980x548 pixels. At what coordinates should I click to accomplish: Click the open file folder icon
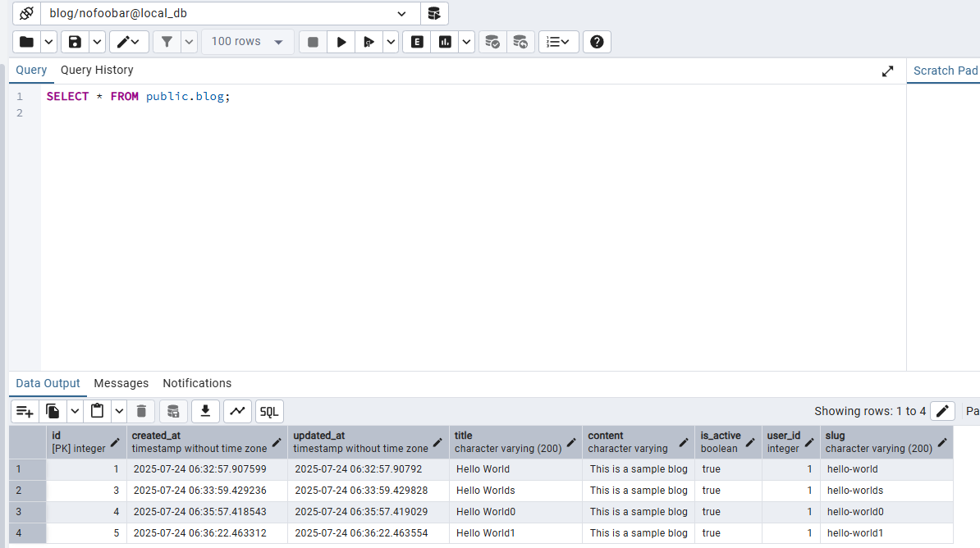26,42
